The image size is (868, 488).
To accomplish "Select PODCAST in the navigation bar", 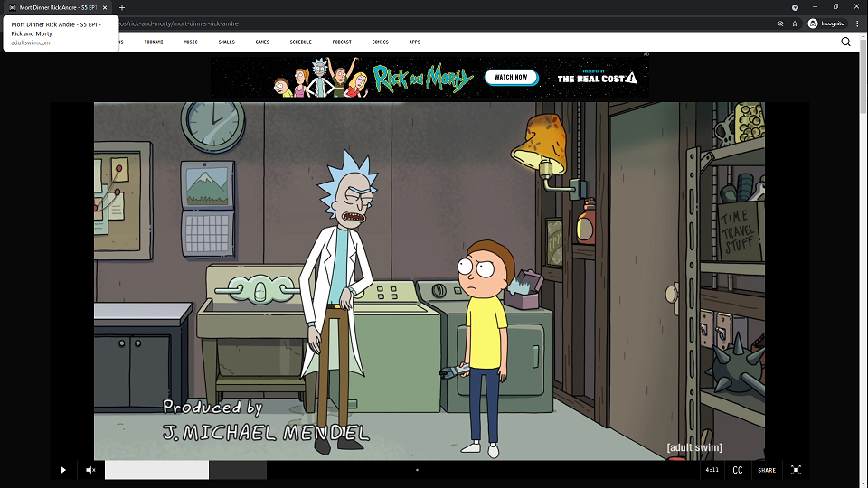I will 342,42.
